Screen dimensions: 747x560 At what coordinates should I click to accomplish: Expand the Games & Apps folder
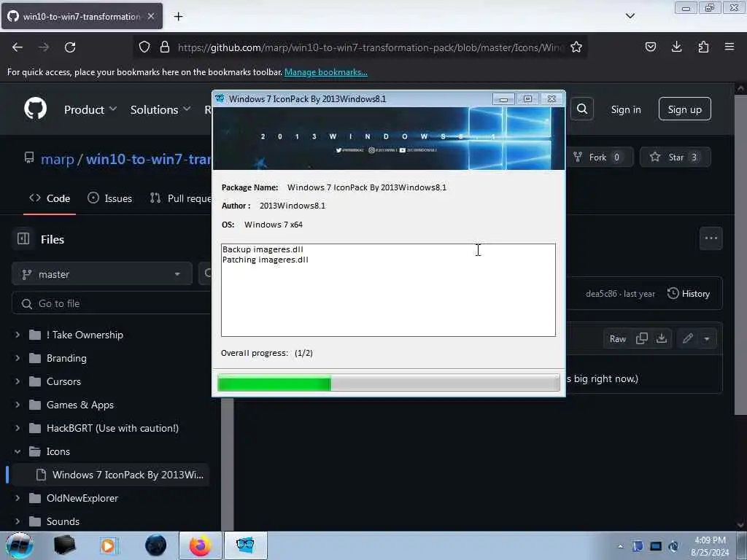(18, 405)
